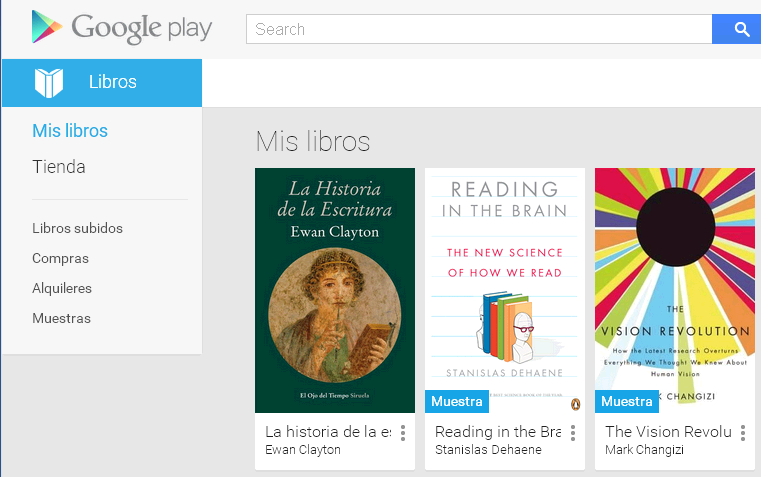The image size is (761, 477).
Task: Click Muestra badge on The Vision Revolution
Action: pyautogui.click(x=627, y=402)
